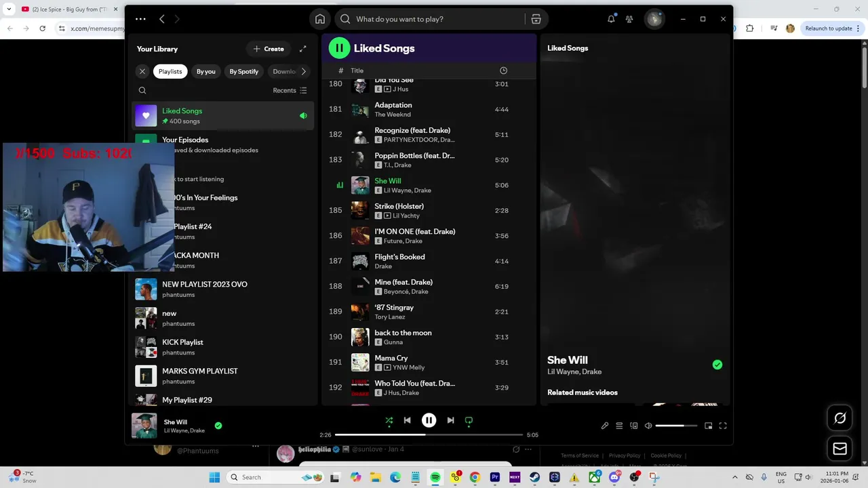The height and width of the screenshot is (488, 868).
Task: Open the lyrics microphone icon
Action: (605, 426)
